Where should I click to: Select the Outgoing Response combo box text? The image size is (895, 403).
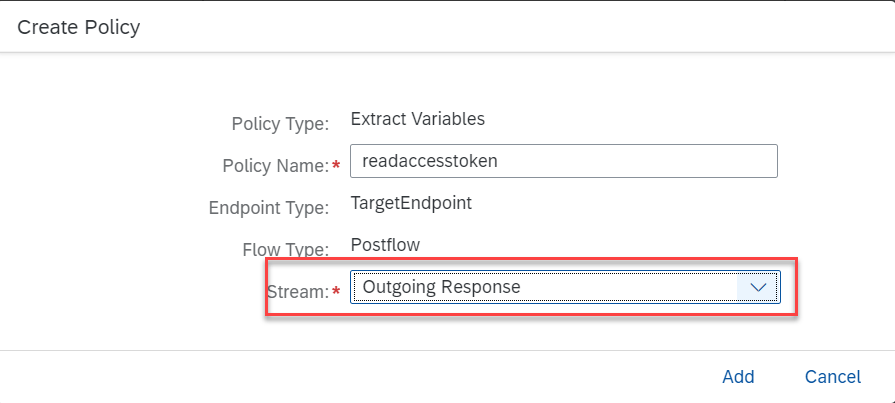click(441, 288)
